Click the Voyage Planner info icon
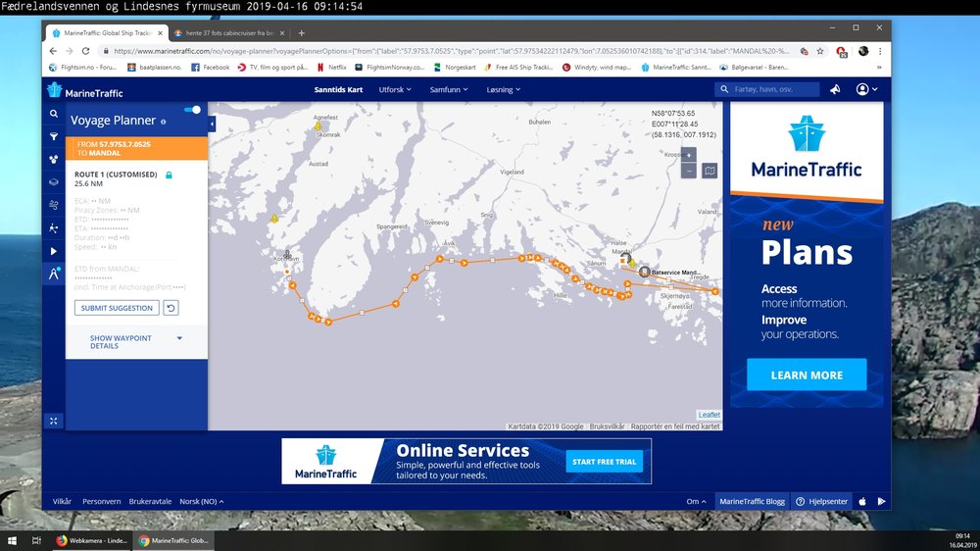This screenshot has height=551, width=980. [x=163, y=122]
